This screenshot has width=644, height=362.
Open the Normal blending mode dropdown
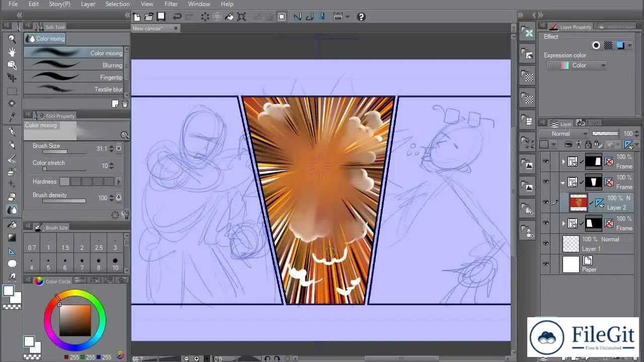tap(563, 134)
